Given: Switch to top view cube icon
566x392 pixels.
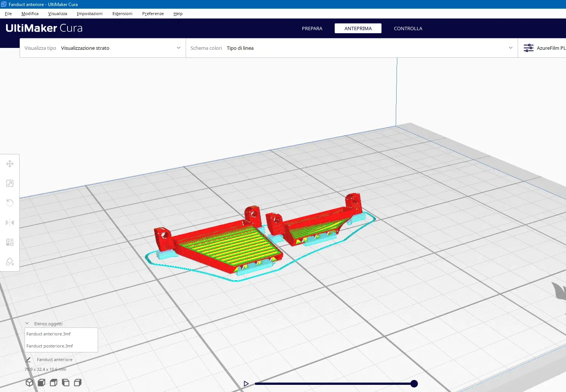Looking at the screenshot, I should pos(54,383).
